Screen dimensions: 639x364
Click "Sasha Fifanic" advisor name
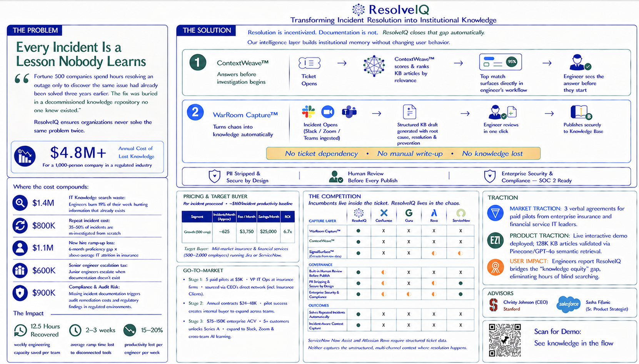click(598, 302)
